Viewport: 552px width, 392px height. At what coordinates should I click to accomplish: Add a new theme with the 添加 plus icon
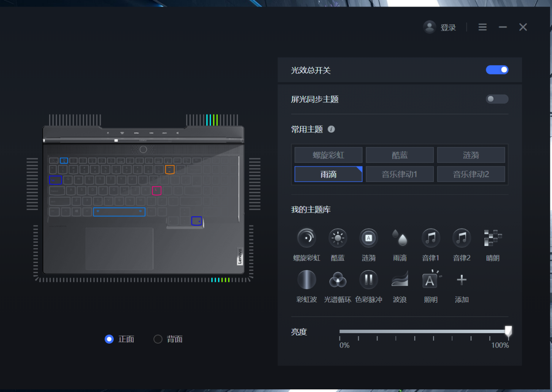[461, 280]
